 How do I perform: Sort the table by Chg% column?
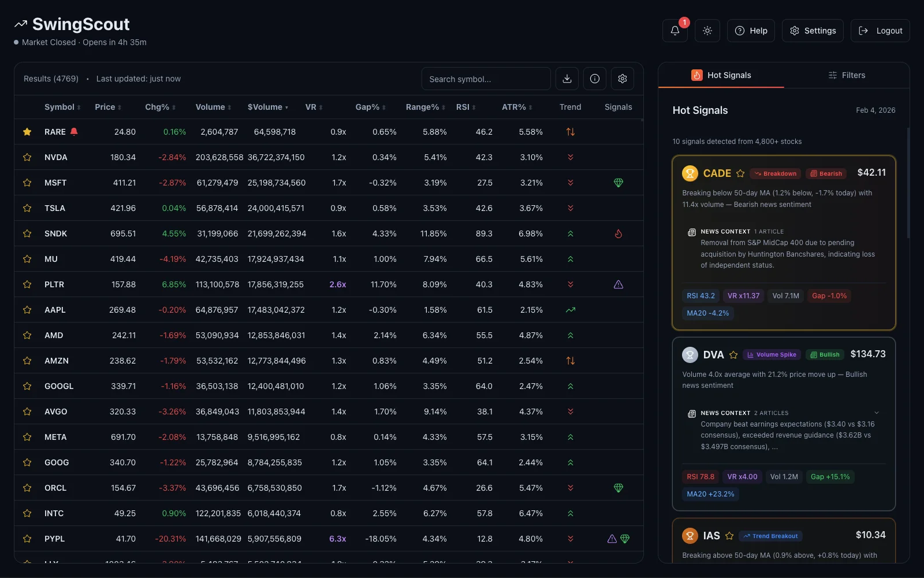tap(160, 107)
